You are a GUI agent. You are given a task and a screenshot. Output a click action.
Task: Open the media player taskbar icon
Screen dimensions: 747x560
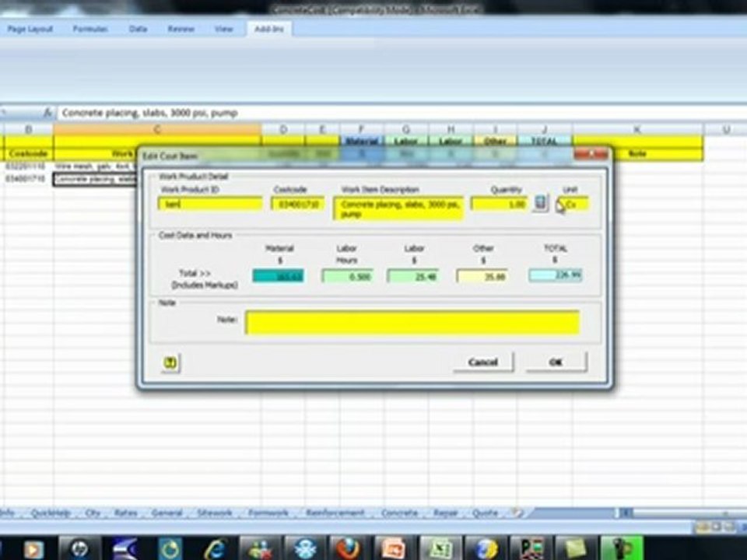[x=33, y=549]
